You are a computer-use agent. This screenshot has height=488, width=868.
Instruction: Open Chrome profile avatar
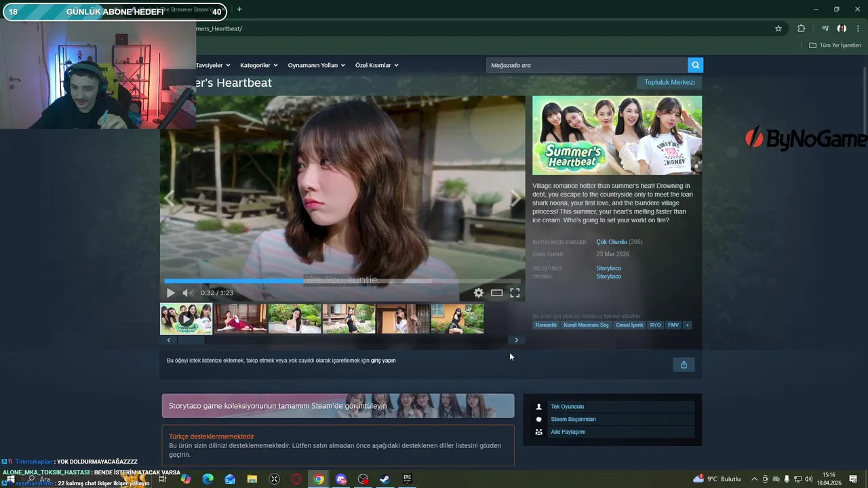pos(842,28)
